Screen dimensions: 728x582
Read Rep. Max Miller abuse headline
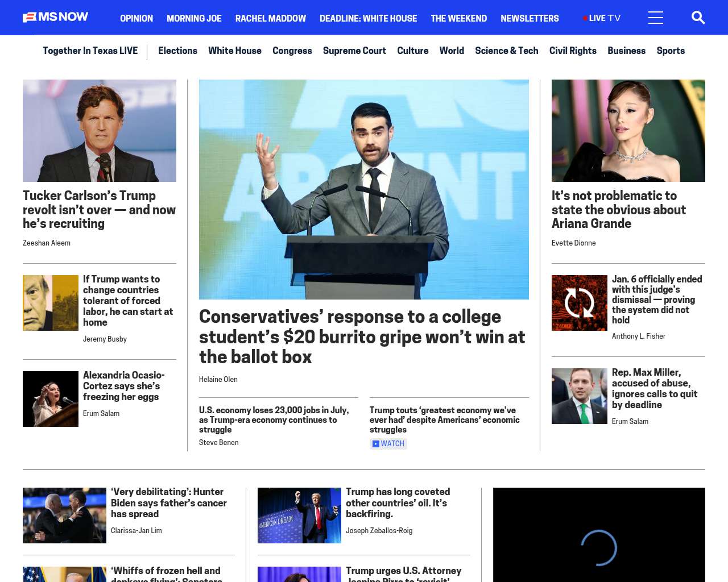coord(655,389)
